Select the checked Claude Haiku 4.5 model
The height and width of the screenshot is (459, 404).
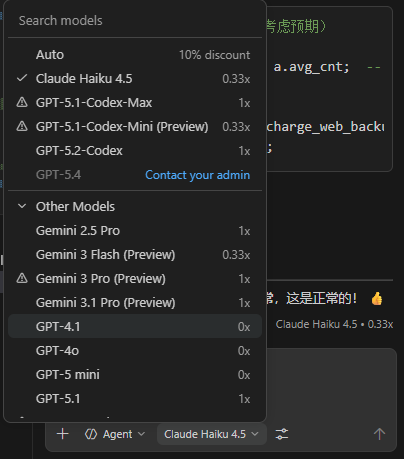135,79
